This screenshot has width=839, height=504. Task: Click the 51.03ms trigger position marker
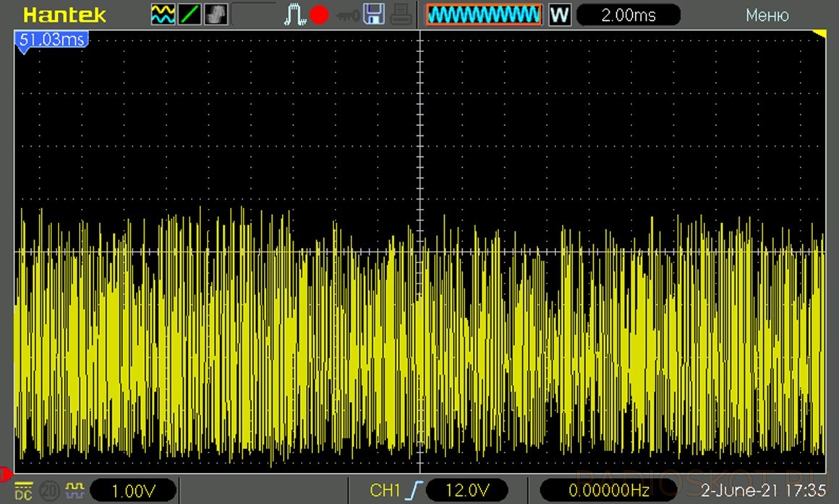coord(51,40)
